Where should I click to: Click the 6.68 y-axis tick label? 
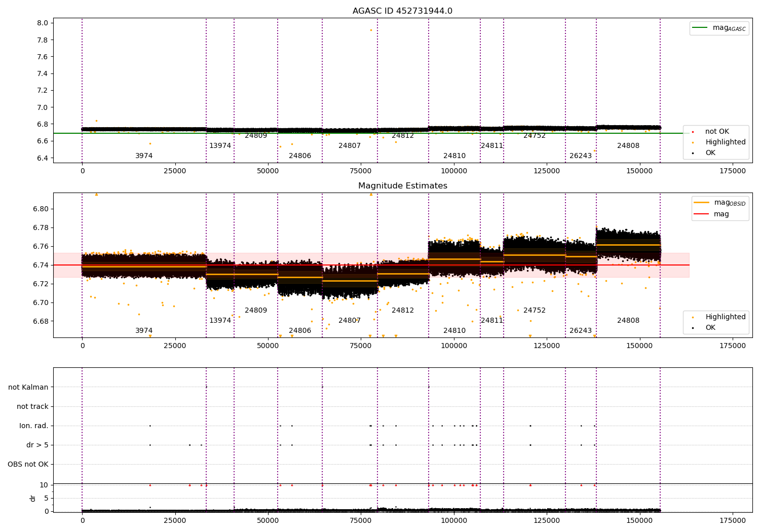click(41, 321)
